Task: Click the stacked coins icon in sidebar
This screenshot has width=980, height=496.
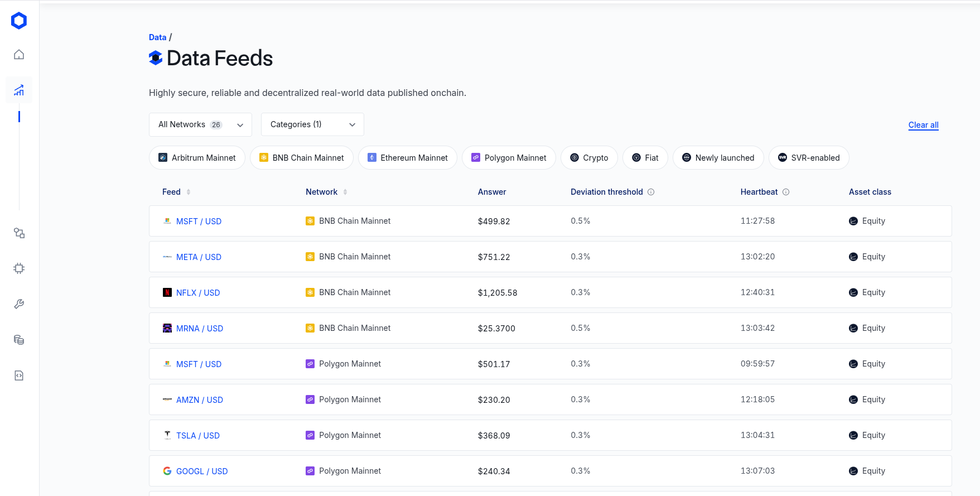Action: click(19, 340)
